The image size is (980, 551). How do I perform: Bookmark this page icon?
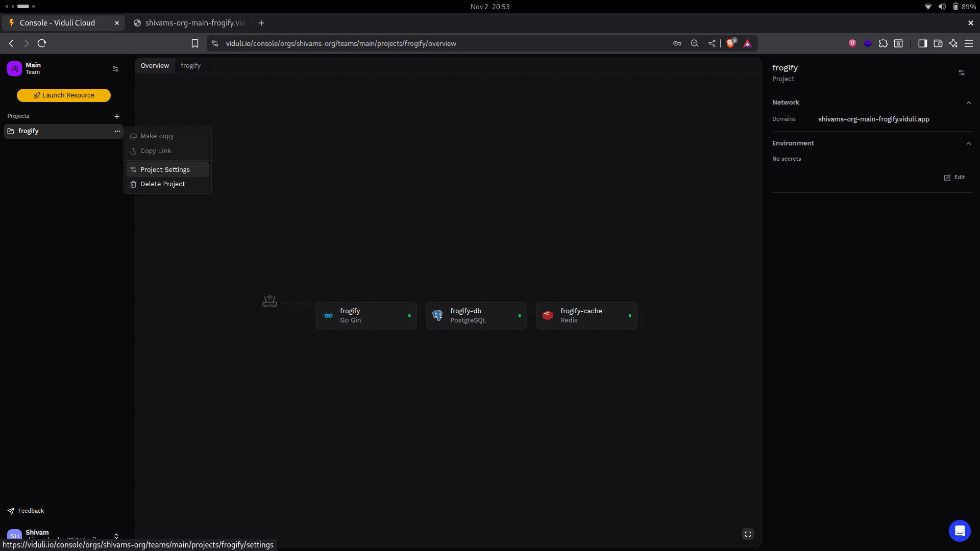tap(195, 43)
